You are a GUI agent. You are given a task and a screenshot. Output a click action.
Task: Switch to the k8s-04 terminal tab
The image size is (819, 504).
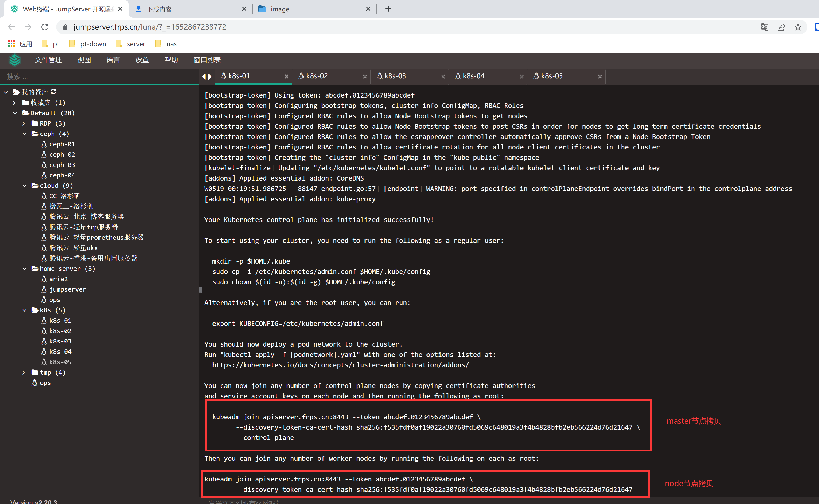(x=488, y=76)
